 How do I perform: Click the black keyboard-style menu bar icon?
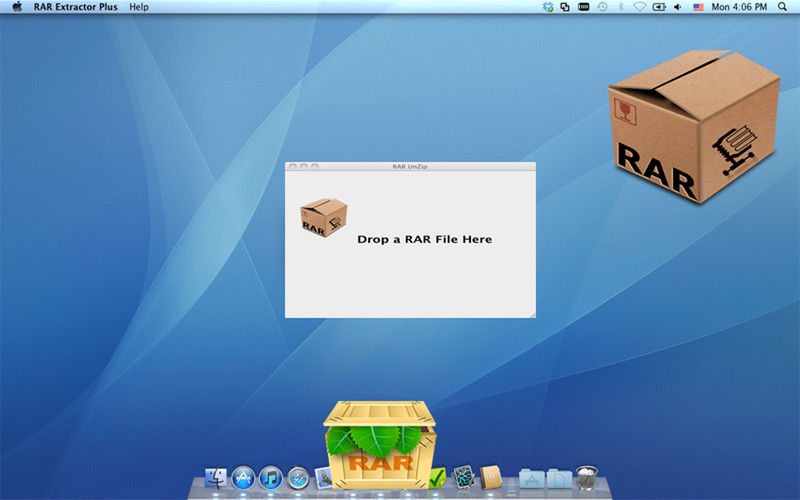coord(584,7)
